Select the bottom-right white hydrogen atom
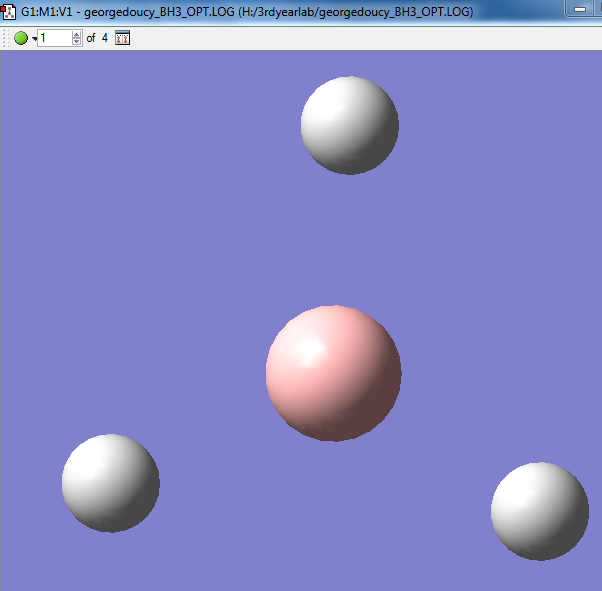This screenshot has width=602, height=591. pyautogui.click(x=540, y=512)
